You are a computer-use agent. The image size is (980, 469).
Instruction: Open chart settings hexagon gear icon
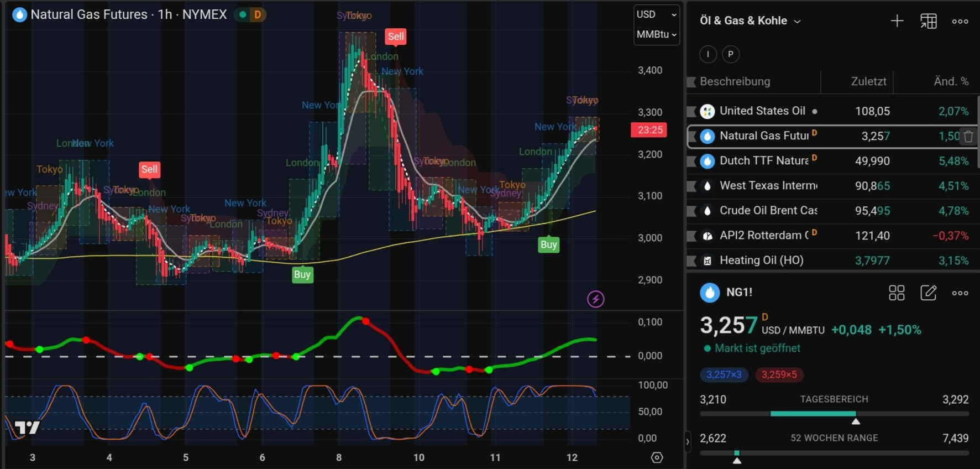[x=657, y=457]
